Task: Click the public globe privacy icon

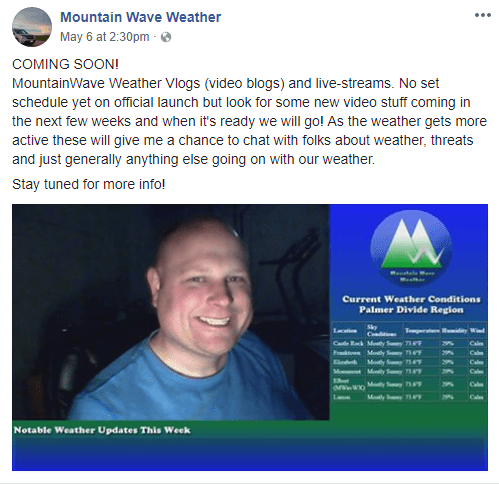Action: tap(166, 37)
